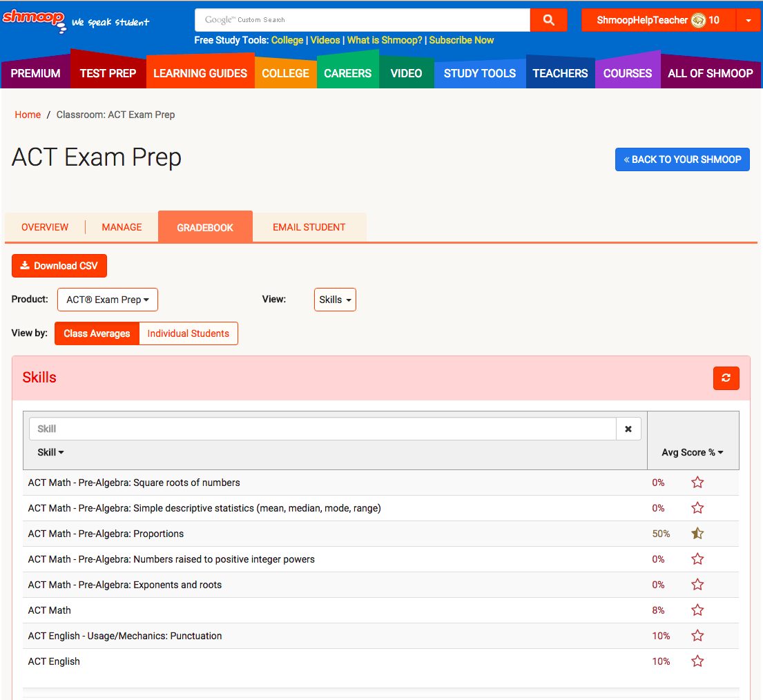Click the Proportions 50% score value
The height and width of the screenshot is (700, 763).
click(x=661, y=534)
